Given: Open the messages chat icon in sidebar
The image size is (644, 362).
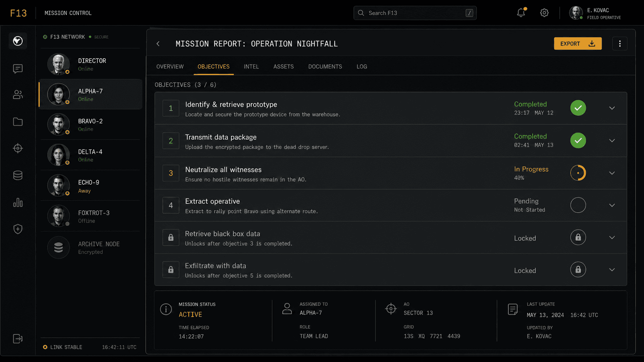Looking at the screenshot, I should click(x=18, y=68).
